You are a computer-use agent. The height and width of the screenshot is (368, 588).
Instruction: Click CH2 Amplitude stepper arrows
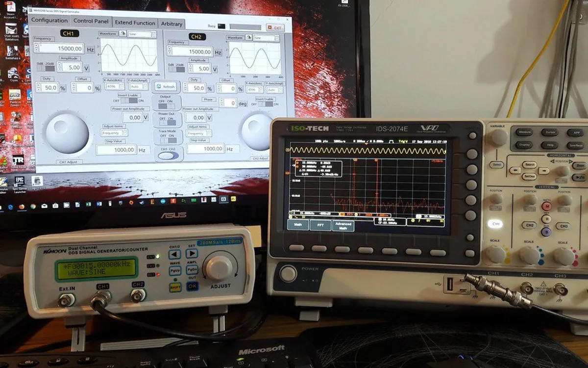(190, 68)
